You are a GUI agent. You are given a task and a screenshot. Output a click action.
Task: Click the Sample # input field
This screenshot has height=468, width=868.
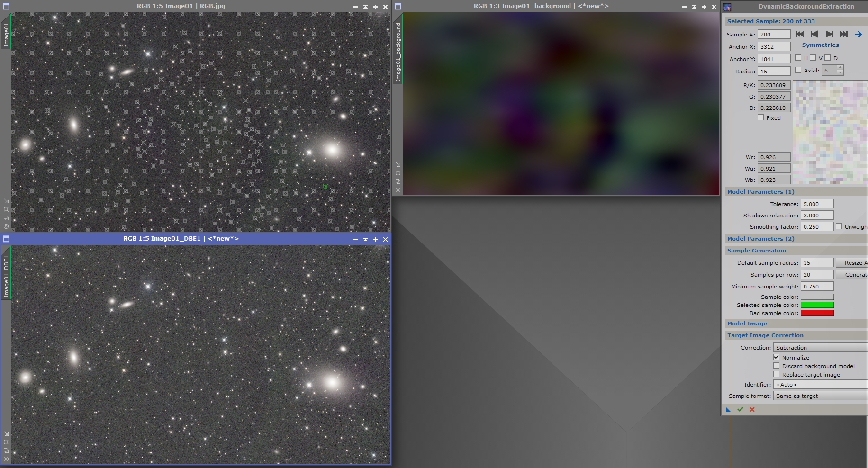click(x=774, y=34)
